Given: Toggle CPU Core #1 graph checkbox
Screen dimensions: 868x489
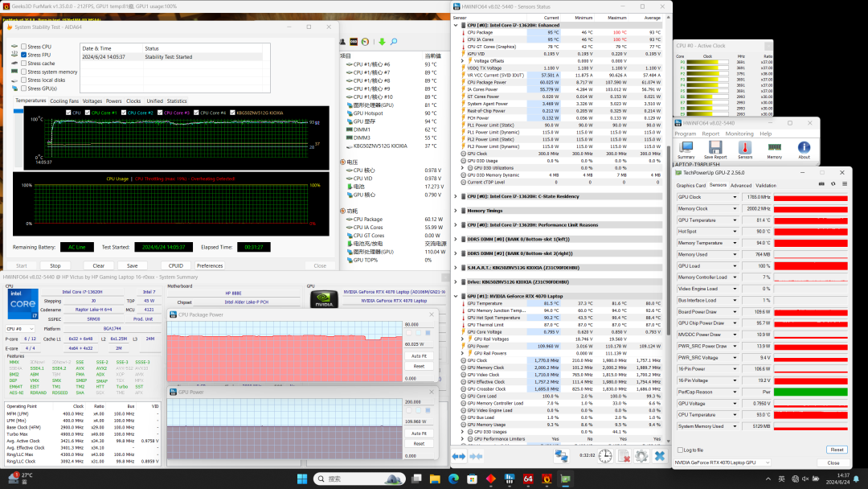Looking at the screenshot, I should pos(88,113).
